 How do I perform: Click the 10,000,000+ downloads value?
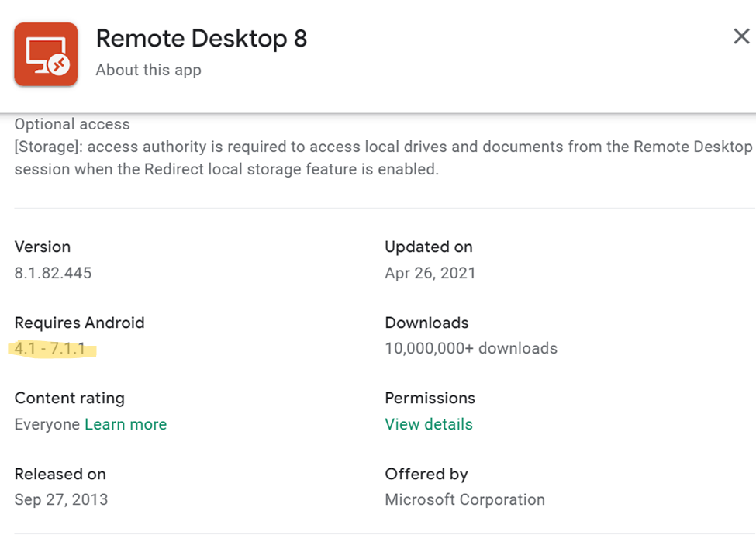[471, 348]
